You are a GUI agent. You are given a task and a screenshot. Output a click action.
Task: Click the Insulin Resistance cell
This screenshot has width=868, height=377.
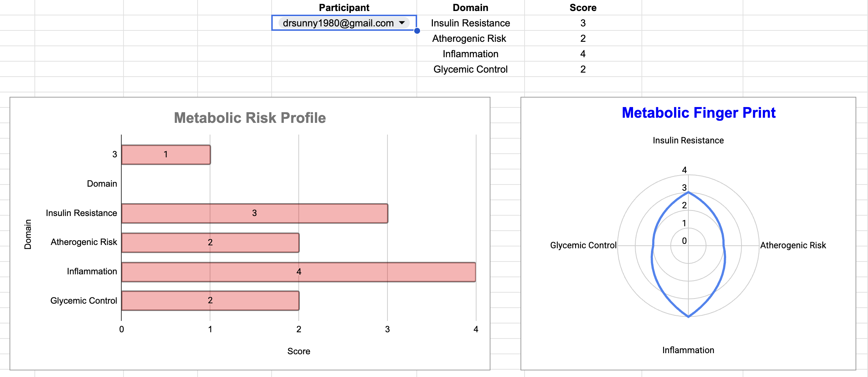[470, 23]
